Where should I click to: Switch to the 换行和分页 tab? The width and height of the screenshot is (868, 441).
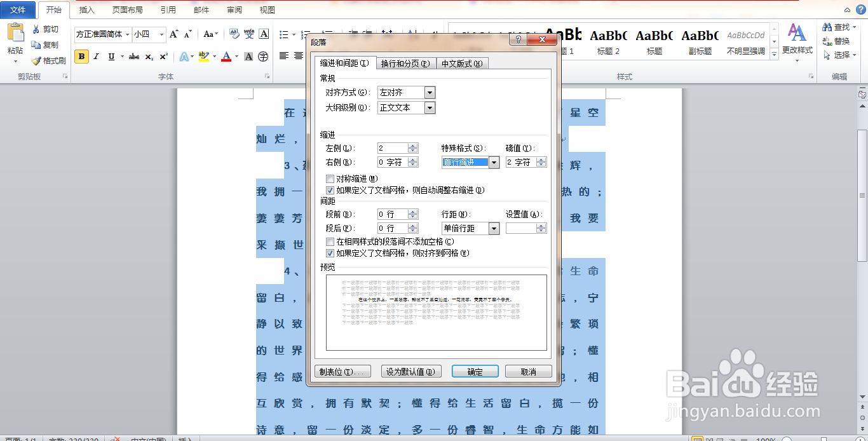[405, 63]
